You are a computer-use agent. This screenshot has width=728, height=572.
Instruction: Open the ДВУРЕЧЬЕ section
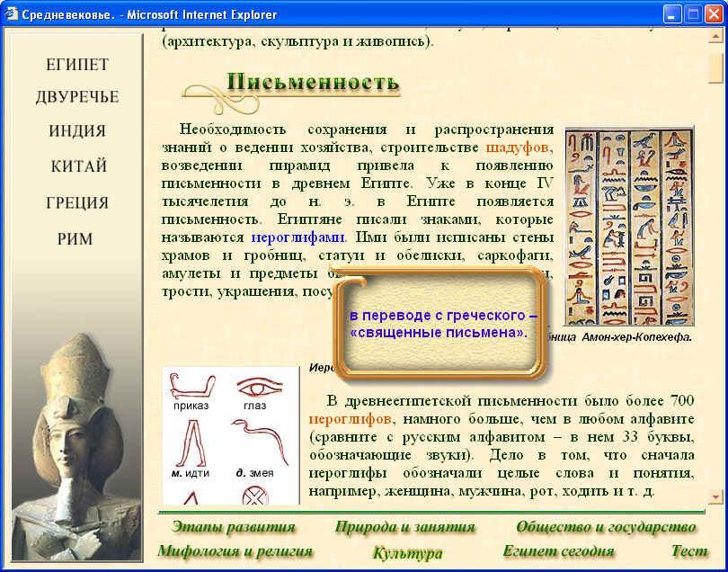[x=77, y=97]
